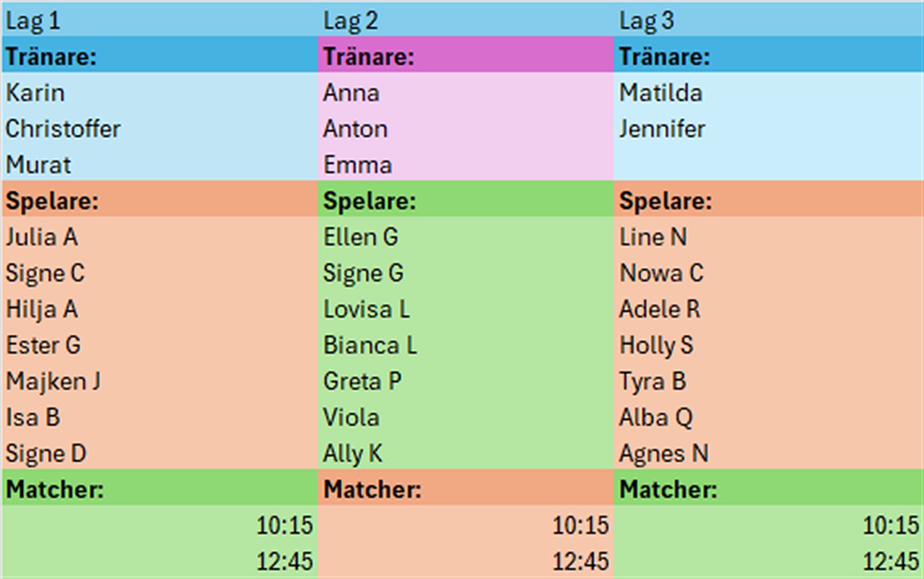
Task: Select the player cell Signe D
Action: 160,453
